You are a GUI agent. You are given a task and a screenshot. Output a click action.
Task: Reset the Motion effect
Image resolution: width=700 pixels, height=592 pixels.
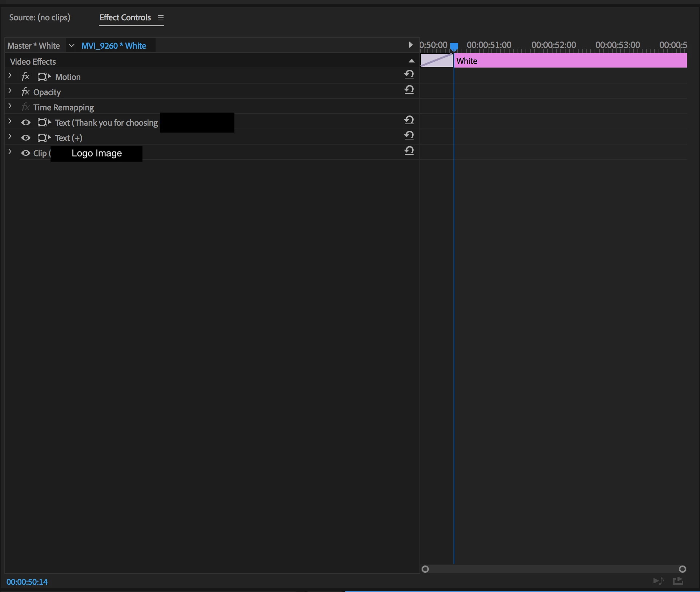pos(409,74)
